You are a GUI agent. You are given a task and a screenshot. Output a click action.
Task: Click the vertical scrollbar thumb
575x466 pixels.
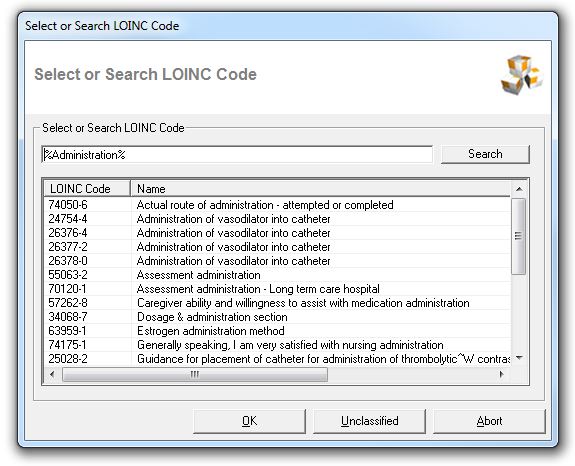click(519, 236)
